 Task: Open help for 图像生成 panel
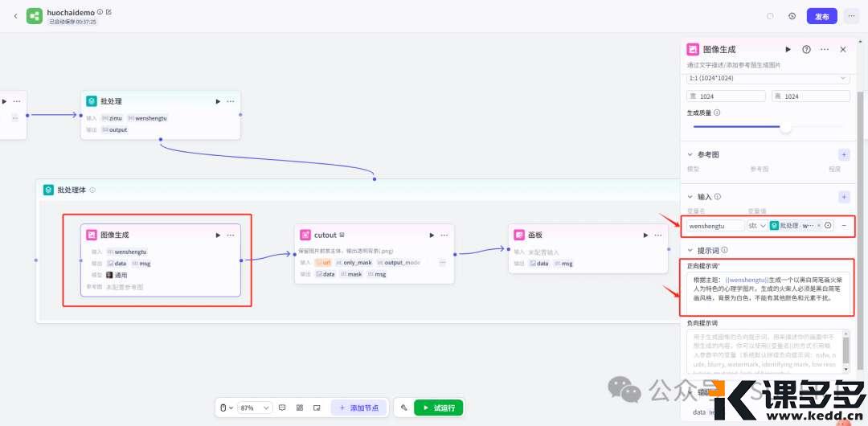(806, 49)
